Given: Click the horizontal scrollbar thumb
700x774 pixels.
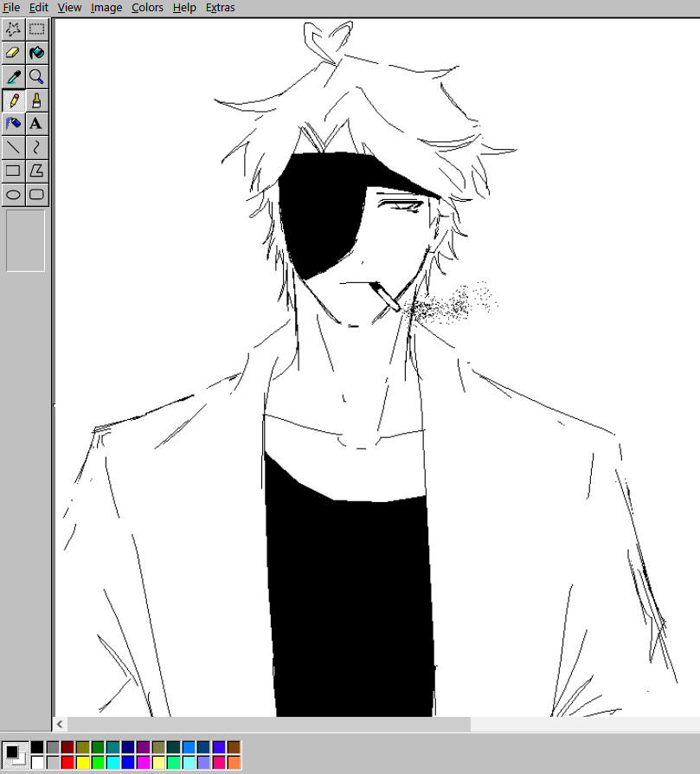Looking at the screenshot, I should 269,724.
